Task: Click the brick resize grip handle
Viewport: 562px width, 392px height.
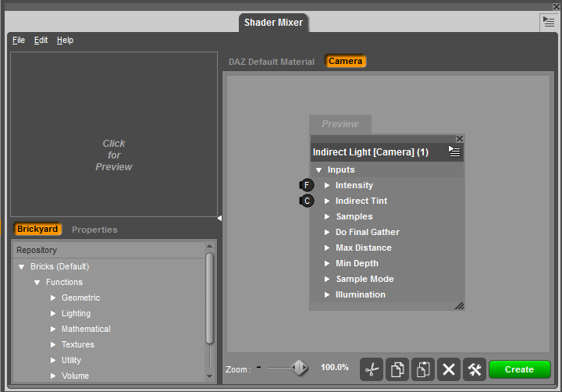Action: [x=459, y=305]
